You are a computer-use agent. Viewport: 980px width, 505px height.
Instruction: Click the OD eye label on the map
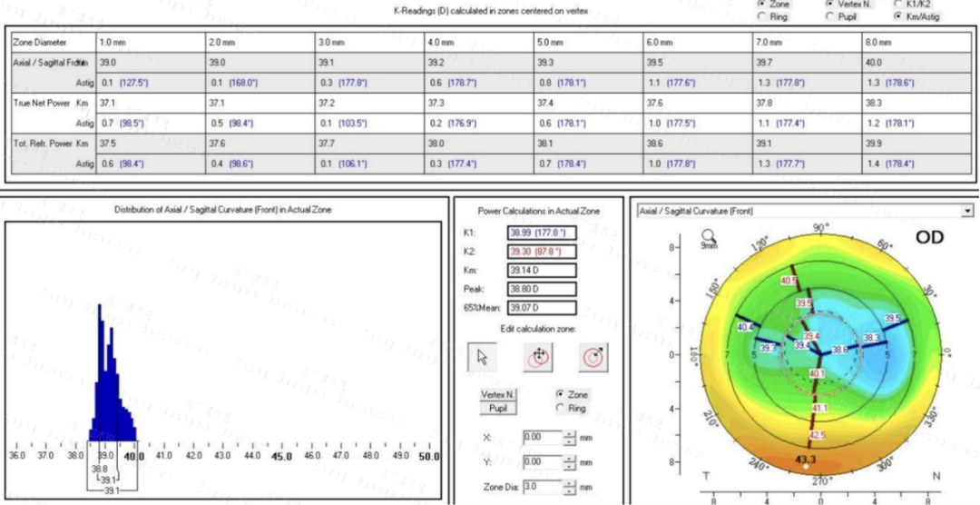click(x=931, y=237)
